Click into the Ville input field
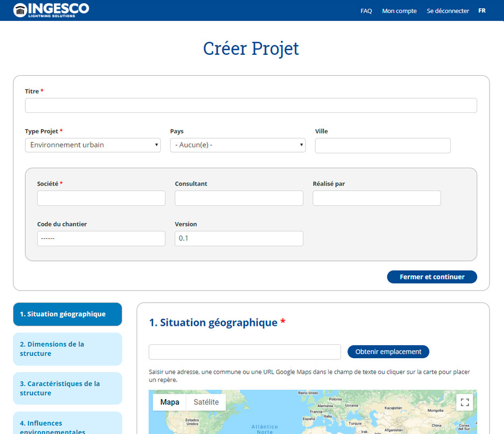The width and height of the screenshot is (504, 434). (382, 146)
